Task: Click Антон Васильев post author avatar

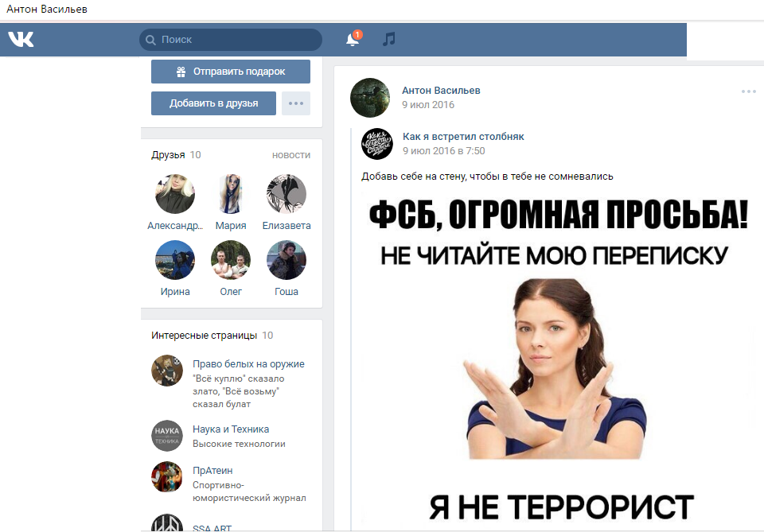Action: [370, 98]
